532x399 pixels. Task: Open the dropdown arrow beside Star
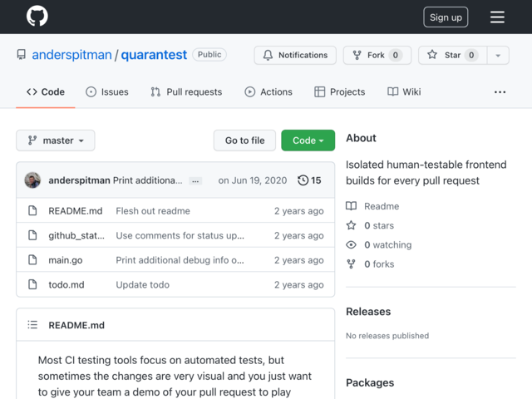coord(498,55)
